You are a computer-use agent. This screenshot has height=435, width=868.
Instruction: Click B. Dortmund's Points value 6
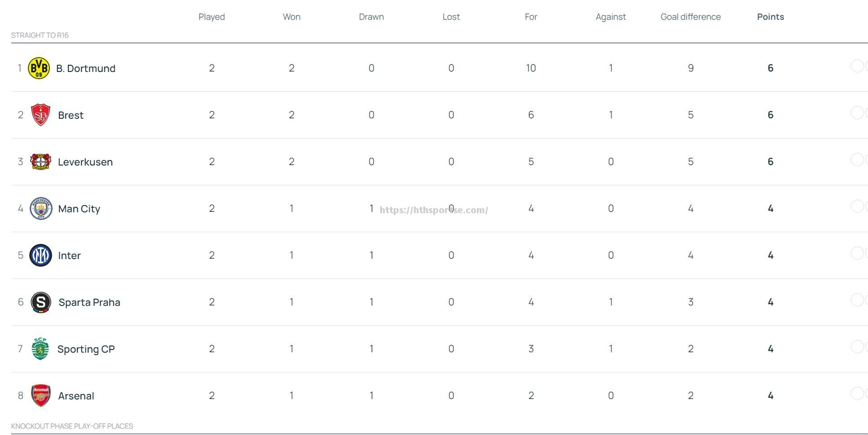(x=770, y=68)
